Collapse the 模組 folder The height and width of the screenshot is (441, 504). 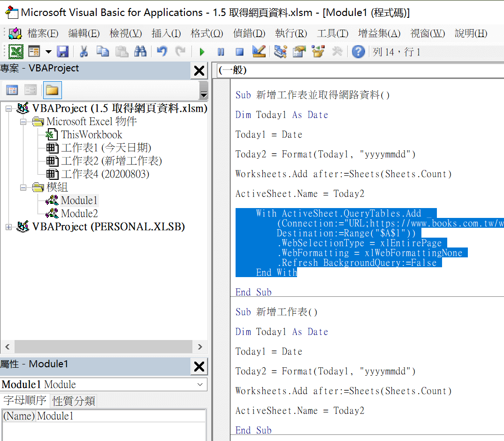23,187
